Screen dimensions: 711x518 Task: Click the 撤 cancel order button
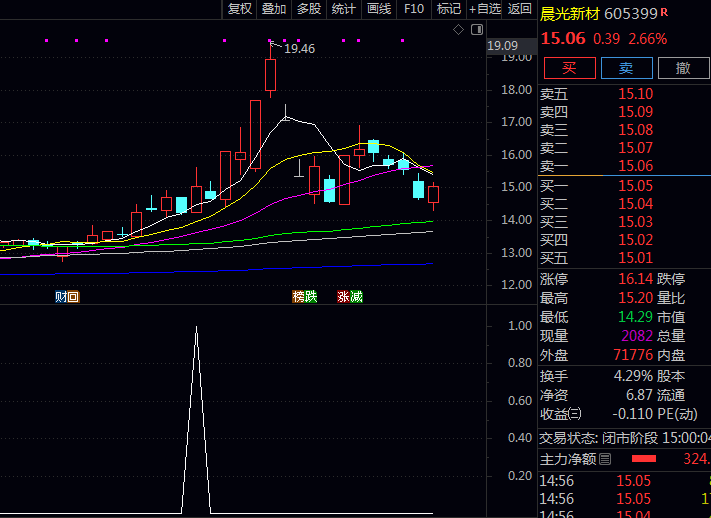pos(684,68)
